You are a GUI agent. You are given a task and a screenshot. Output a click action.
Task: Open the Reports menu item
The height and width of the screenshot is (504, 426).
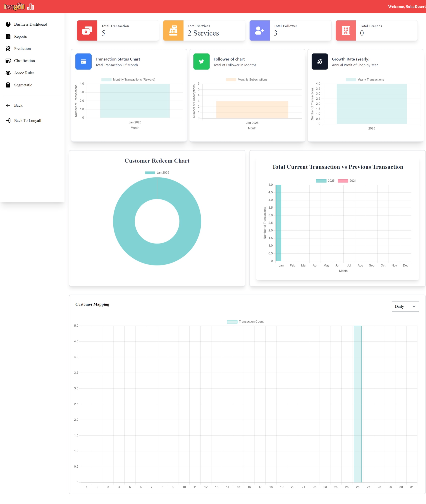20,36
